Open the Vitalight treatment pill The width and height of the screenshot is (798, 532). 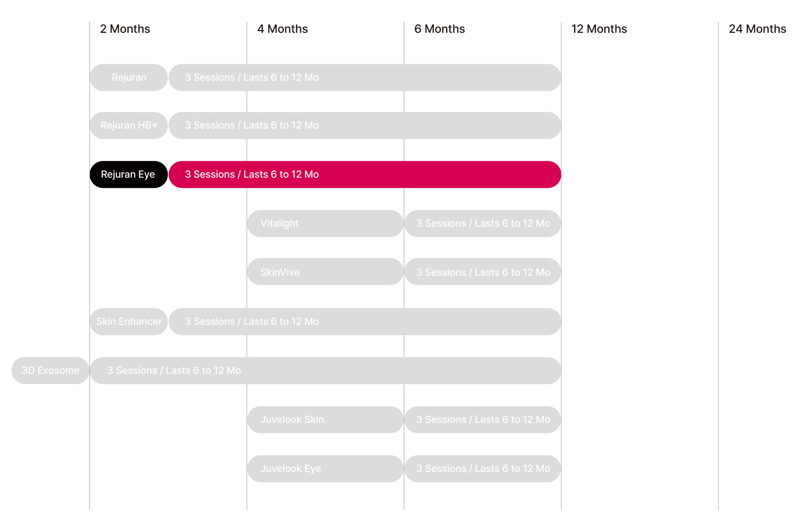325,223
